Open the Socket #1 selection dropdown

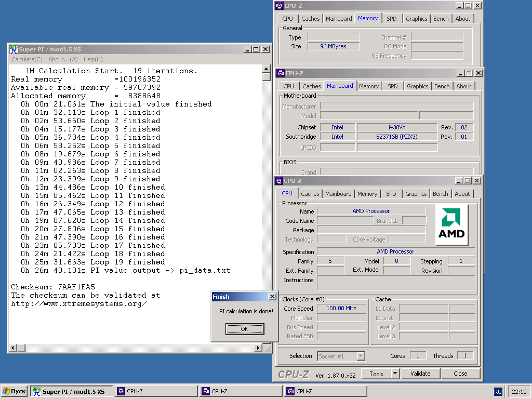(x=361, y=356)
